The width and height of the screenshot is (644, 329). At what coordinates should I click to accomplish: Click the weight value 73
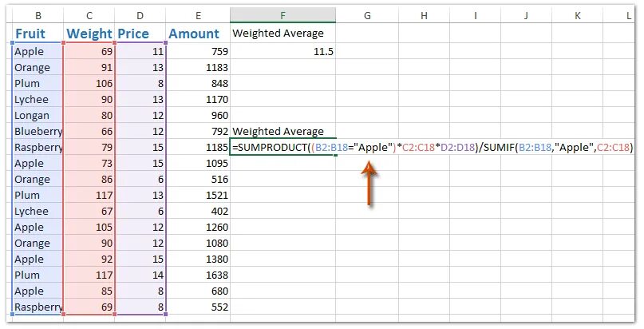[x=89, y=163]
